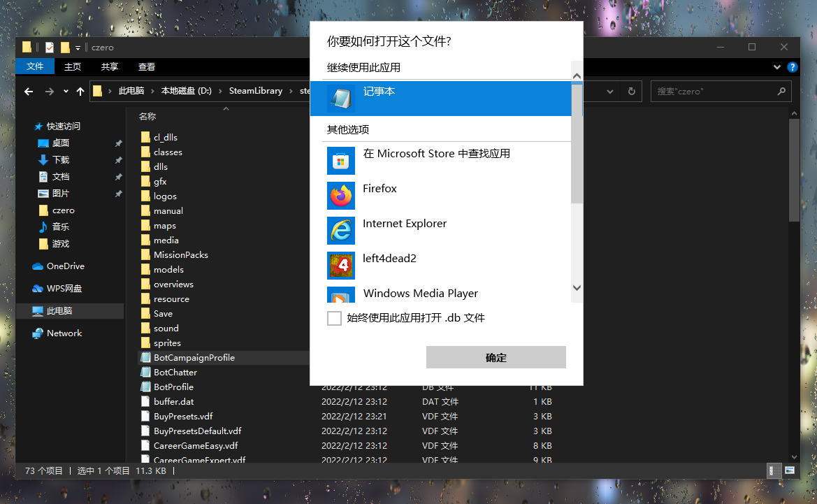Open the blue Help question mark icon

pyautogui.click(x=793, y=66)
